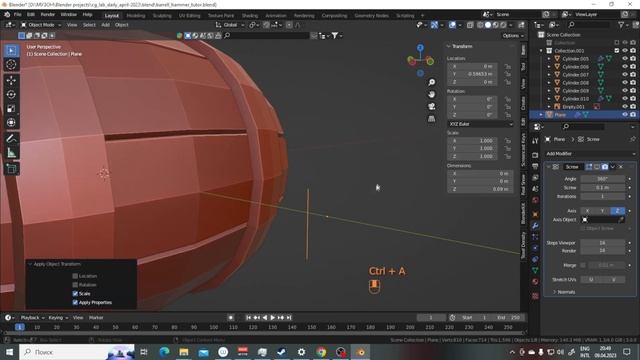
Task: Open the viewport Add menu
Action: click(105, 25)
